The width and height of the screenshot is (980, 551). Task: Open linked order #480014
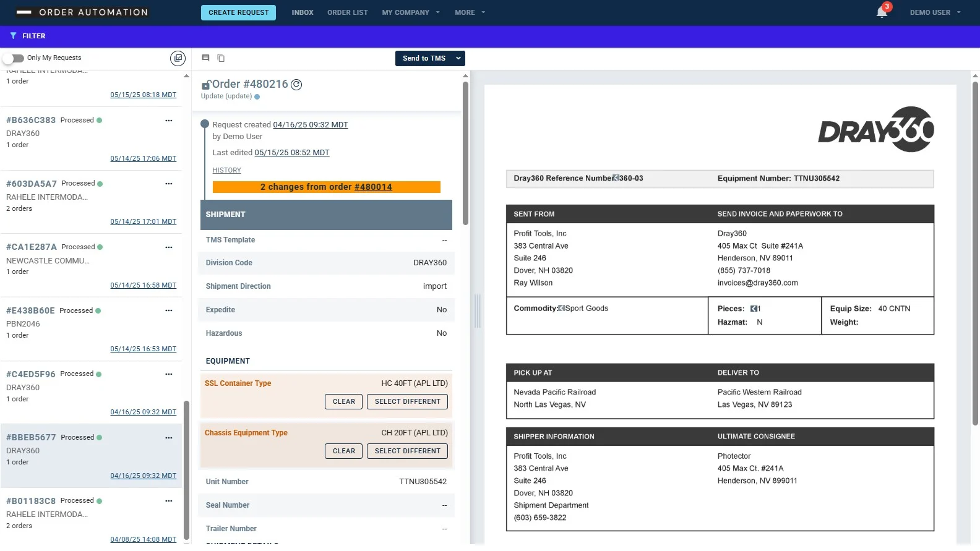pyautogui.click(x=373, y=187)
